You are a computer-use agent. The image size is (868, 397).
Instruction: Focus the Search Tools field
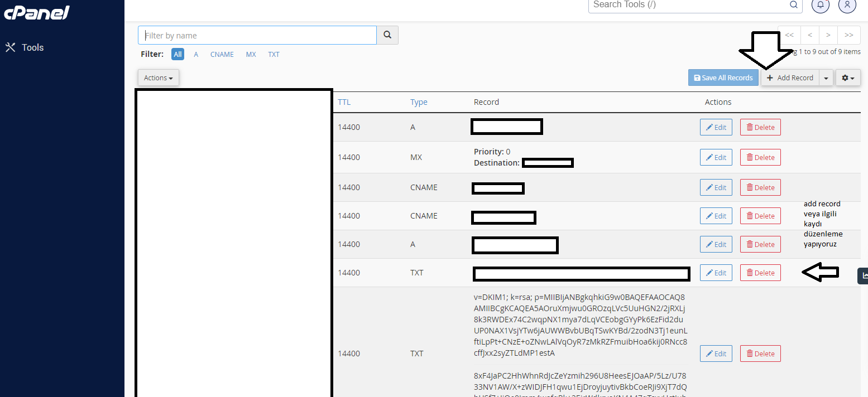point(696,5)
